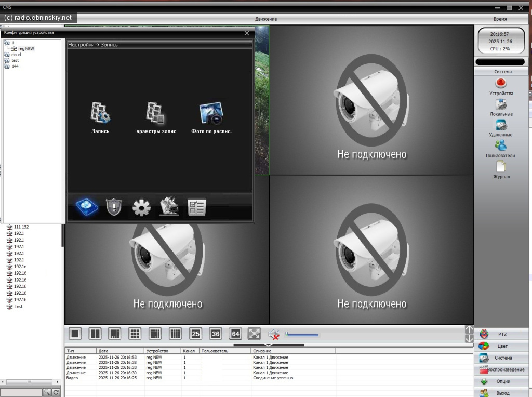The width and height of the screenshot is (532, 397).
Task: Click the Выход exit button
Action: coord(502,393)
